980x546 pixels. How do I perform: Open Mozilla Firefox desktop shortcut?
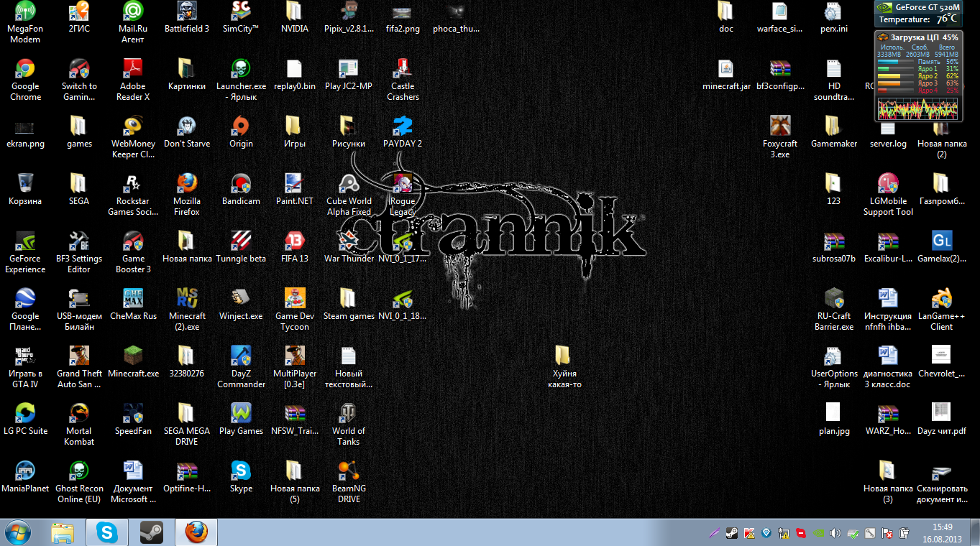pos(187,195)
